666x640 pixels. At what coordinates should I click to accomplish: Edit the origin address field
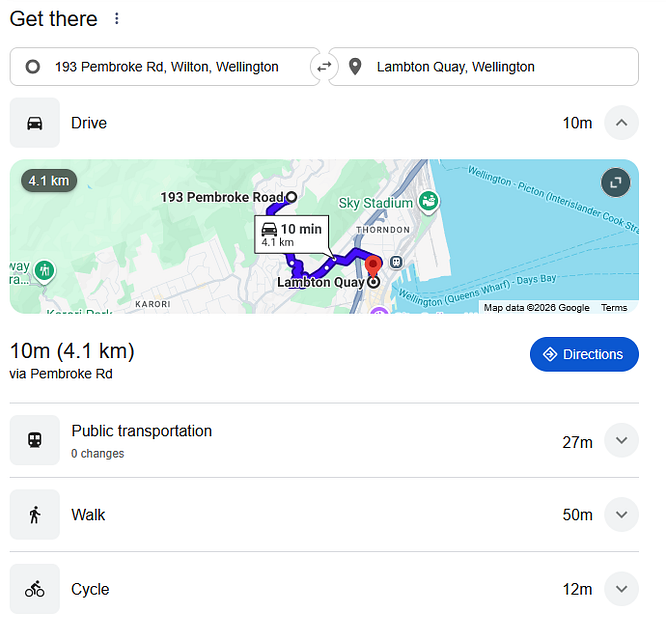(166, 67)
